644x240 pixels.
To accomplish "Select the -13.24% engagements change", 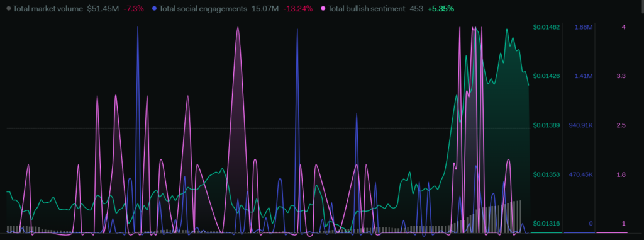I will pyautogui.click(x=297, y=8).
